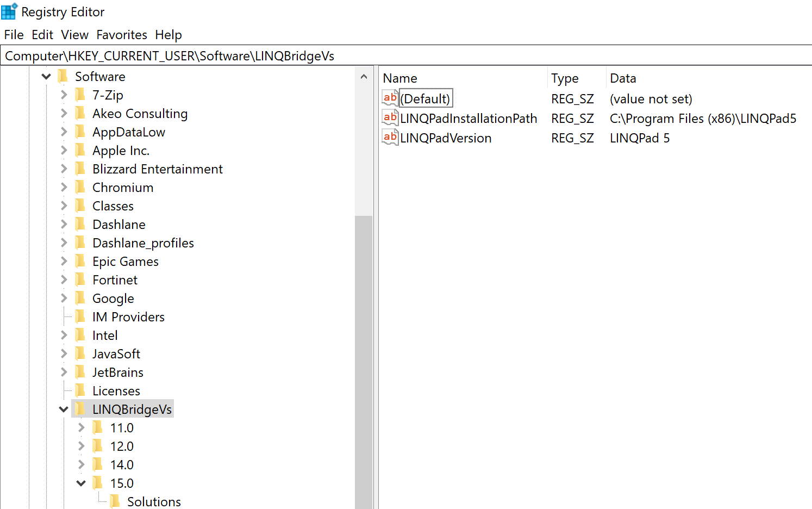This screenshot has height=509, width=812.
Task: Expand the 7-Zip key
Action: [x=64, y=95]
